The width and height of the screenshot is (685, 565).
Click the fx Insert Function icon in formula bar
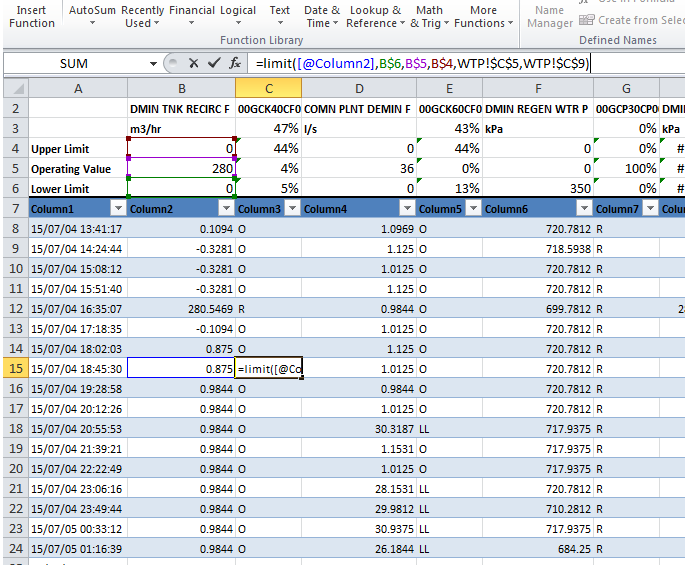[235, 63]
